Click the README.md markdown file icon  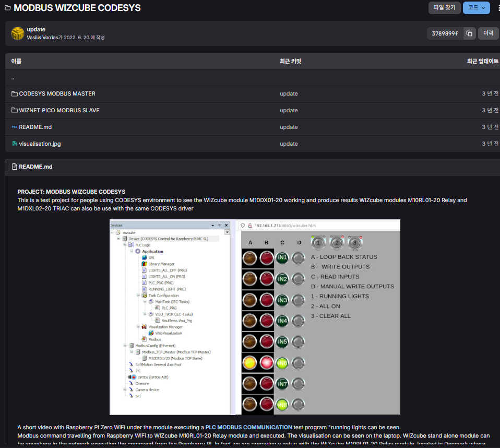[x=14, y=127]
